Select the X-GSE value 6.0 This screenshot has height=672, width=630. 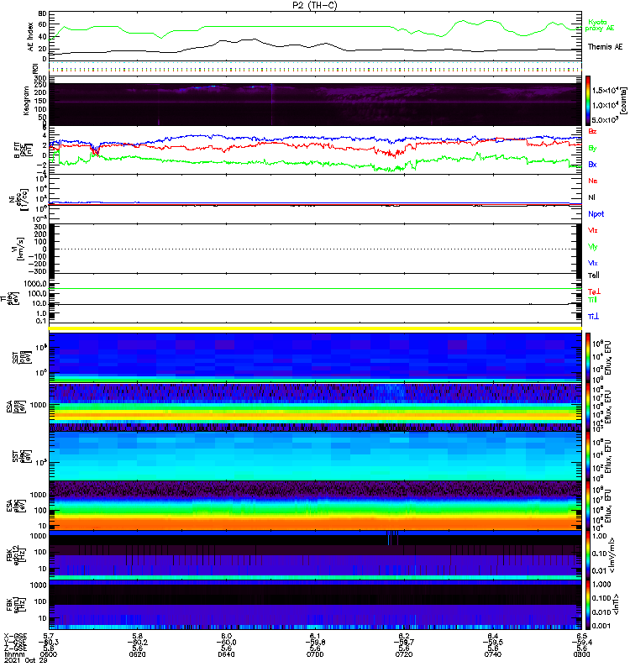pyautogui.click(x=226, y=636)
